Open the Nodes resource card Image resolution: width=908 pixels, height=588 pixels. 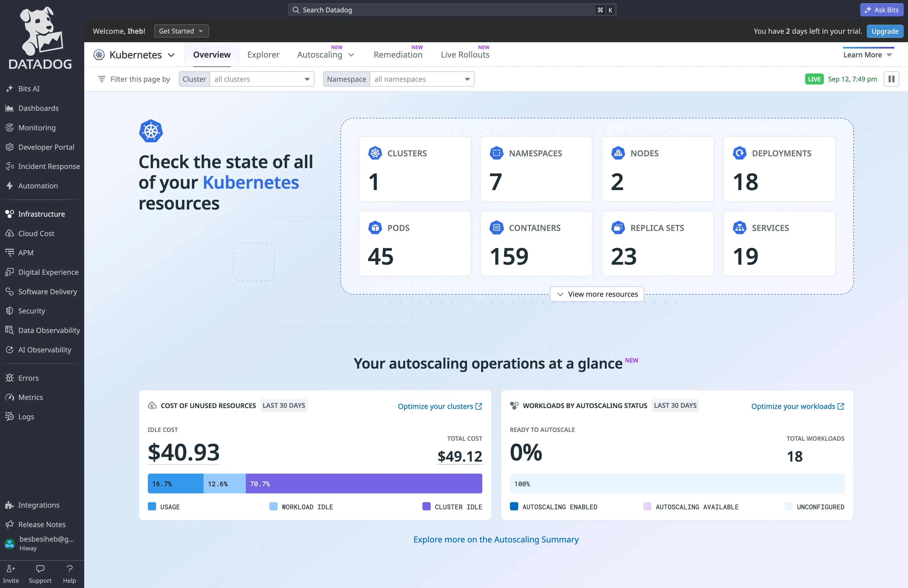tap(658, 169)
